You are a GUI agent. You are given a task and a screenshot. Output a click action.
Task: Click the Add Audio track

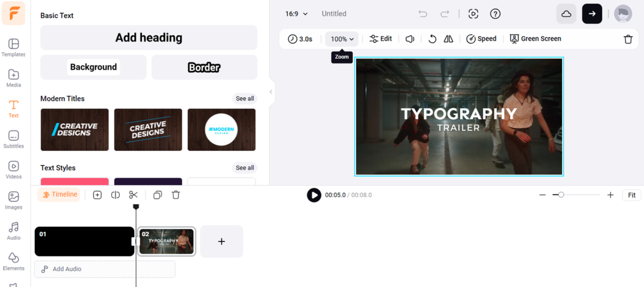pyautogui.click(x=67, y=269)
